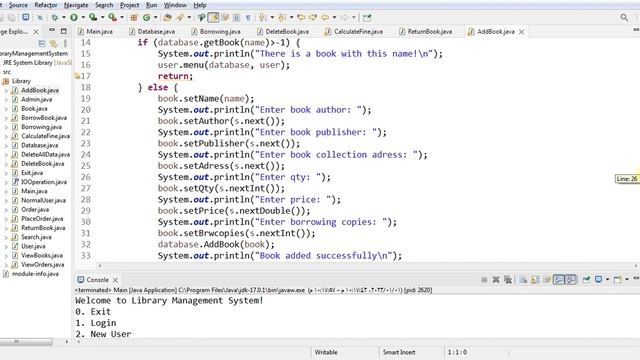Viewport: 640px width, 360px height.
Task: Select module-info.java in Package Explorer
Action: tap(35, 274)
